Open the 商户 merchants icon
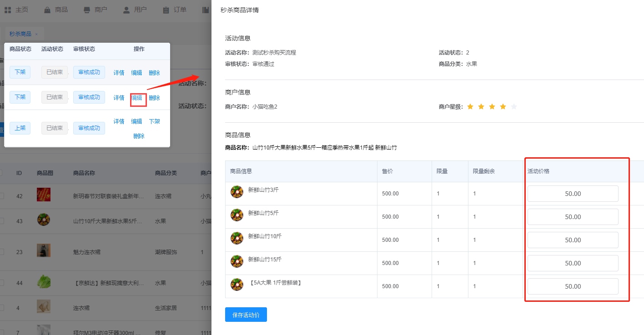 pos(86,9)
